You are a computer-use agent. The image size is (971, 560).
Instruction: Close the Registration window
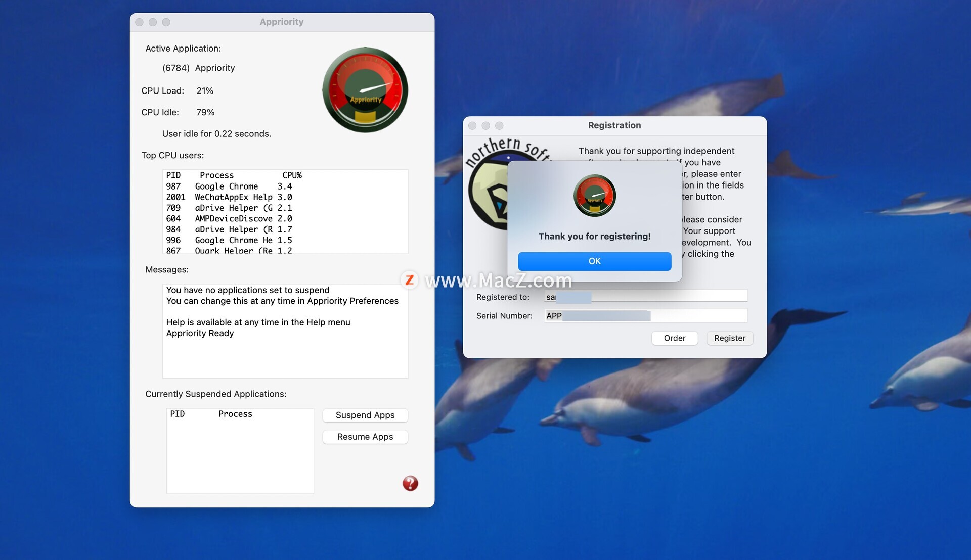tap(472, 125)
